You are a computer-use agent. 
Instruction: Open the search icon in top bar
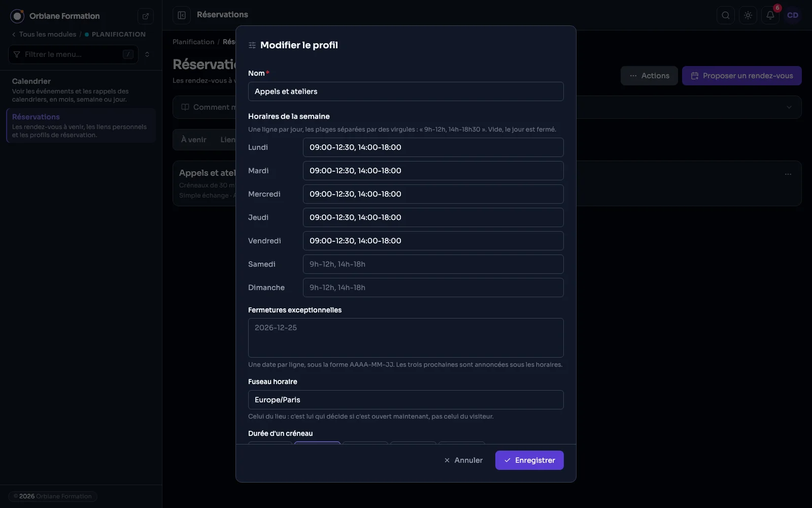coord(726,15)
